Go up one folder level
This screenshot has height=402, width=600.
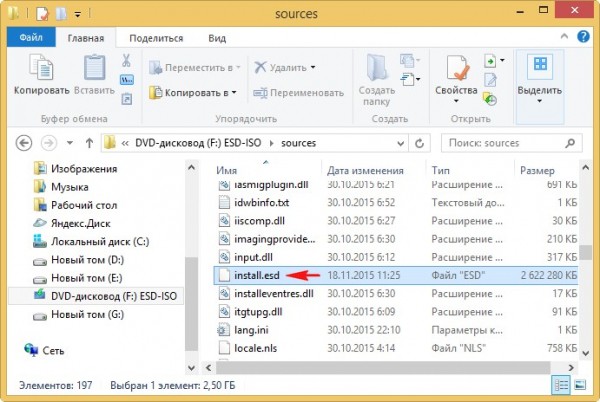pos(89,143)
